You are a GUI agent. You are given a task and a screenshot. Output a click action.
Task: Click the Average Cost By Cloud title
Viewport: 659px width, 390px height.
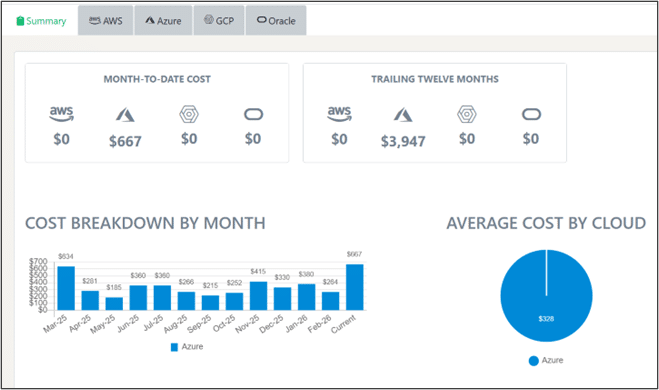(546, 223)
